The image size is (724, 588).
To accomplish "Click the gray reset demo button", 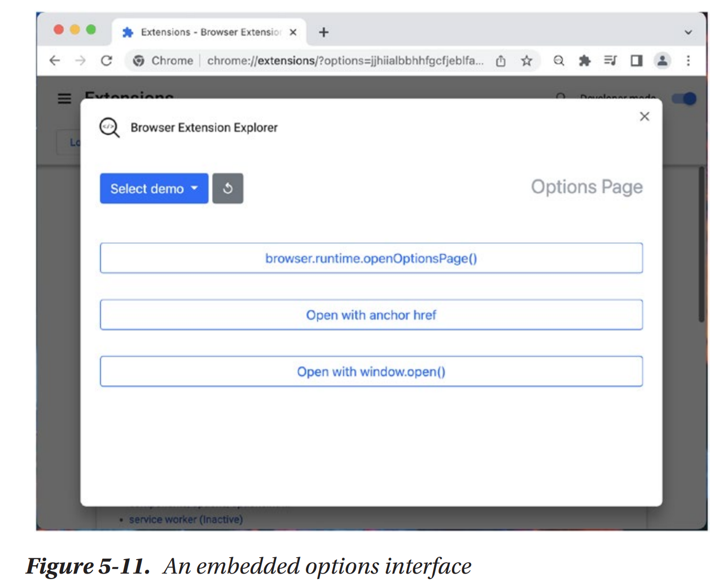I will 228,189.
